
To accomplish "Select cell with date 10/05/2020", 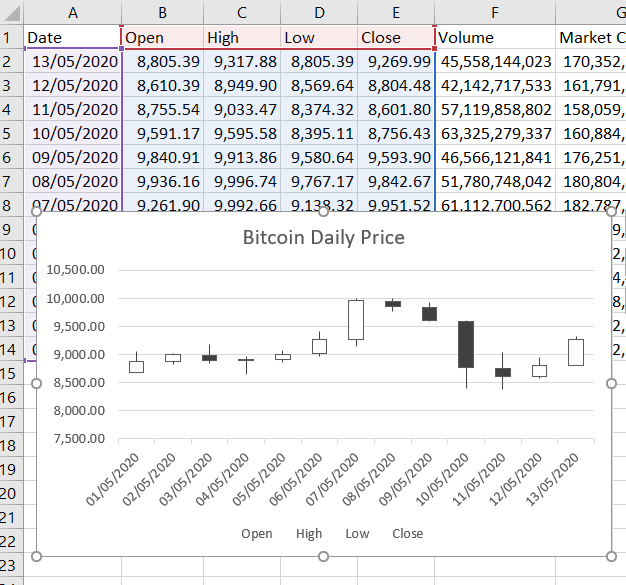I will click(x=73, y=133).
